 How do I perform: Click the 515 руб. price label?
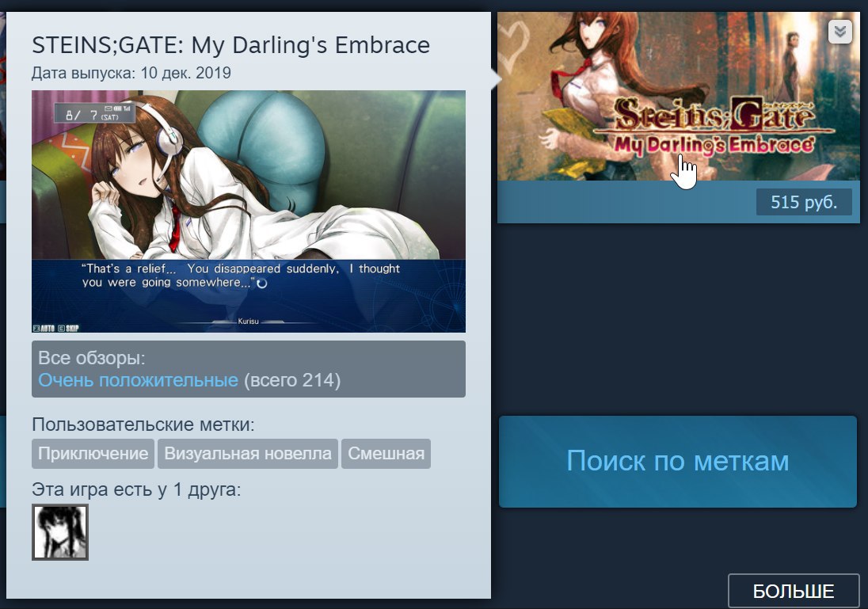(x=804, y=202)
